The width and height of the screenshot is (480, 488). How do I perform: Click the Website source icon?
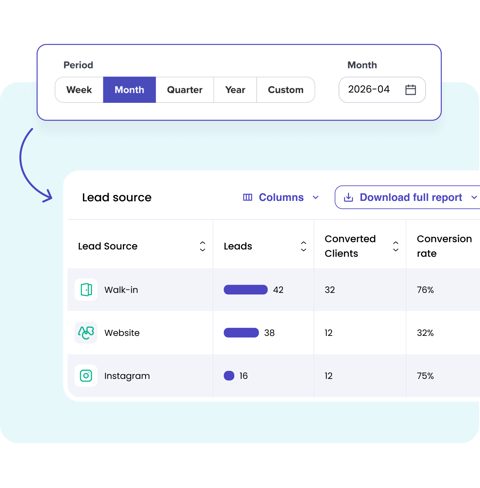point(86,333)
